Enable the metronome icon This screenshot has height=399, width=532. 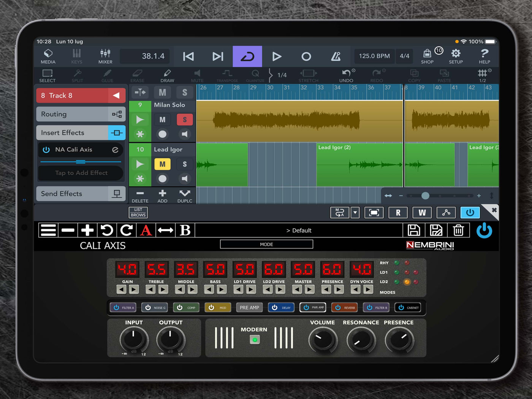coord(336,57)
